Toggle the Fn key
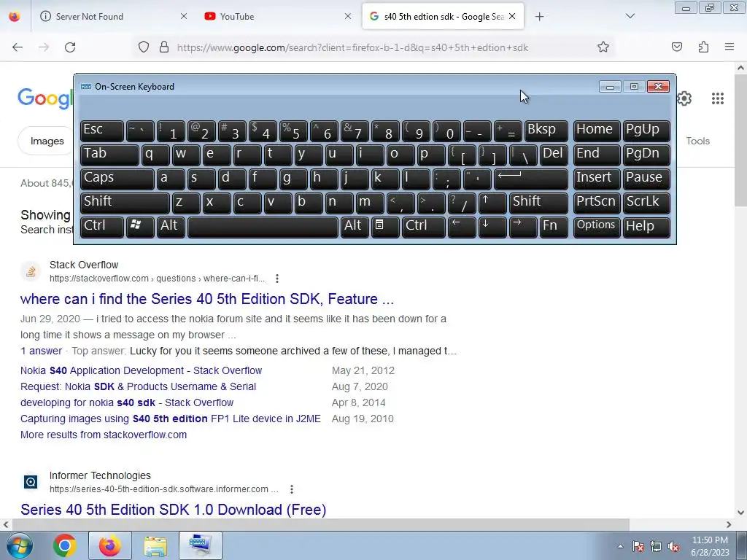747x560 pixels. click(554, 226)
